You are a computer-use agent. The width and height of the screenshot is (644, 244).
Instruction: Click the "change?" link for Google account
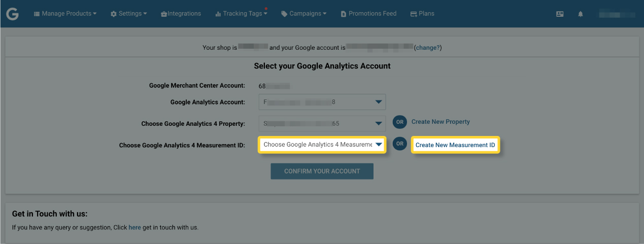pyautogui.click(x=428, y=48)
